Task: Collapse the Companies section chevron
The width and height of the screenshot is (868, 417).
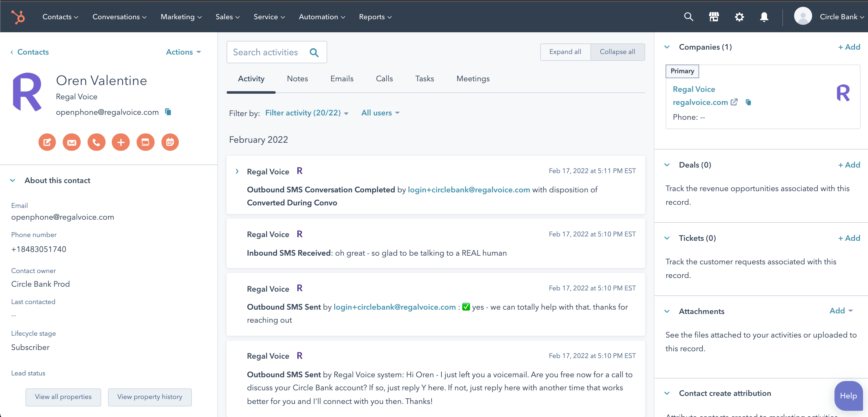Action: [x=667, y=47]
